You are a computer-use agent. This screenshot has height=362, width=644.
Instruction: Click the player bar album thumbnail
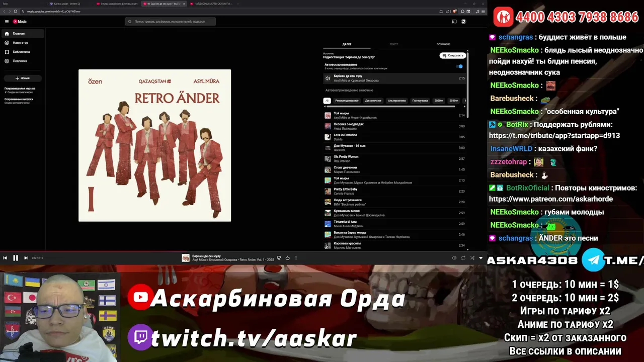click(186, 258)
